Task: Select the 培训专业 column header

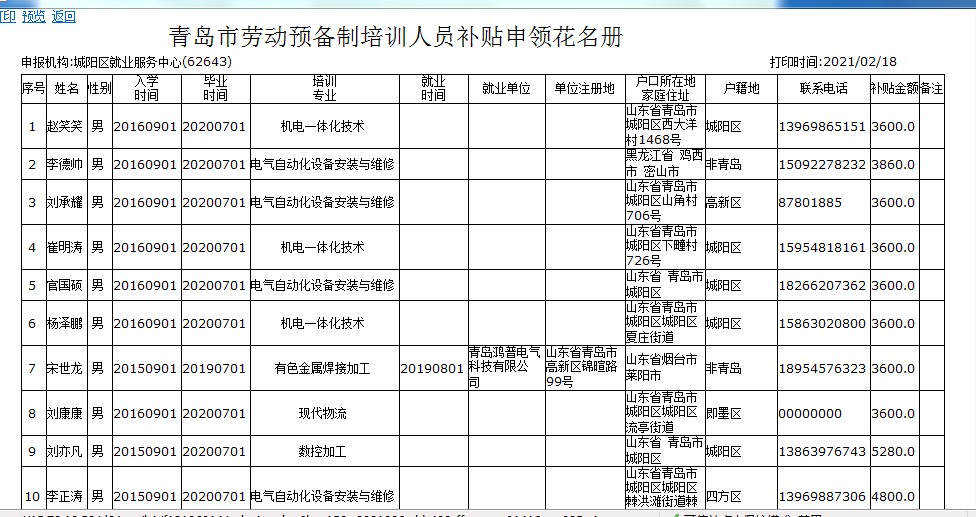Action: click(x=323, y=88)
